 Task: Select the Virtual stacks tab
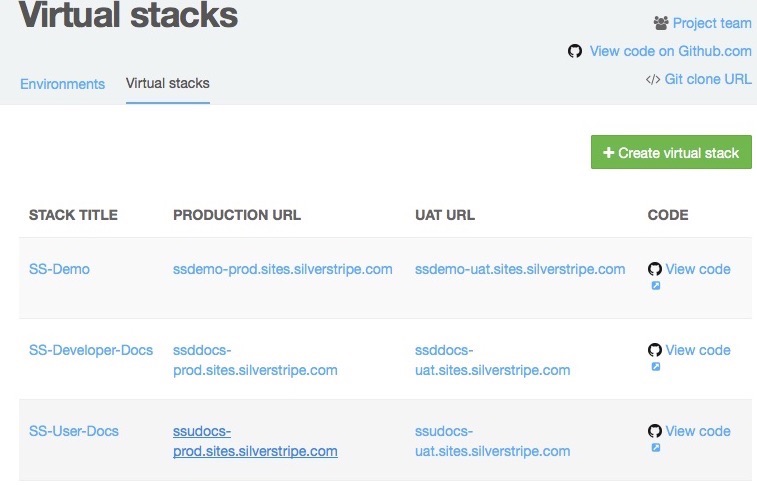(x=168, y=83)
